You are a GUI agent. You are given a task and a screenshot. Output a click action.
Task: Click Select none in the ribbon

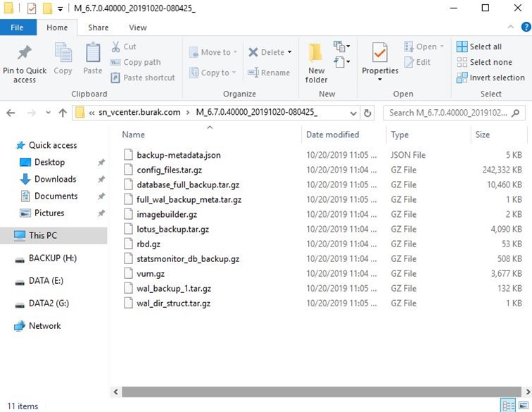click(484, 62)
